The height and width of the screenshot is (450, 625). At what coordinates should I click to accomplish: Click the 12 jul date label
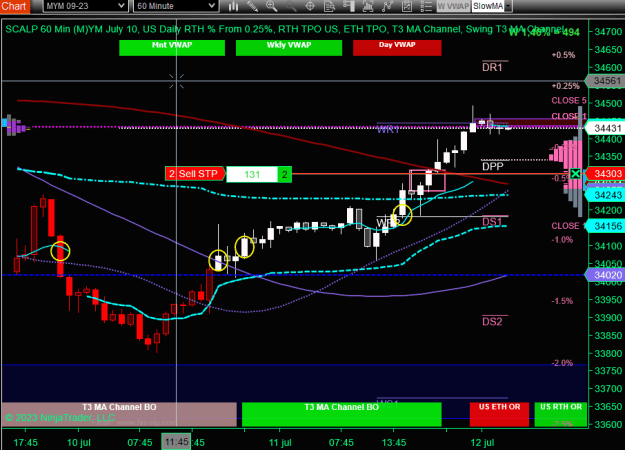tap(482, 443)
